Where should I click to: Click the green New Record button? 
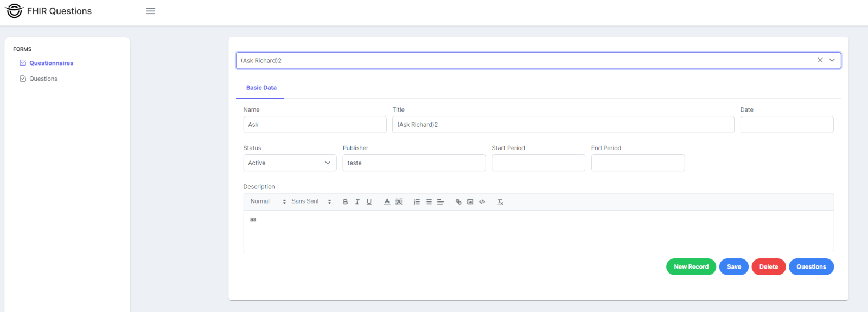pyautogui.click(x=691, y=267)
